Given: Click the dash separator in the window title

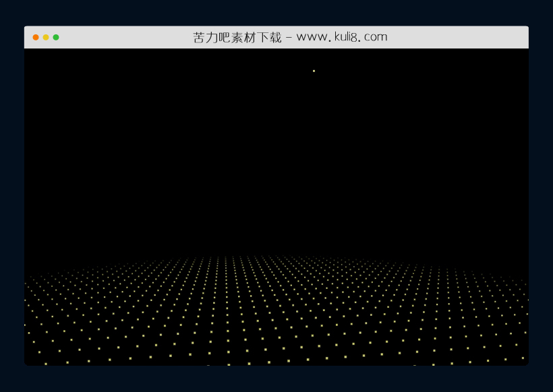Looking at the screenshot, I should (x=289, y=37).
